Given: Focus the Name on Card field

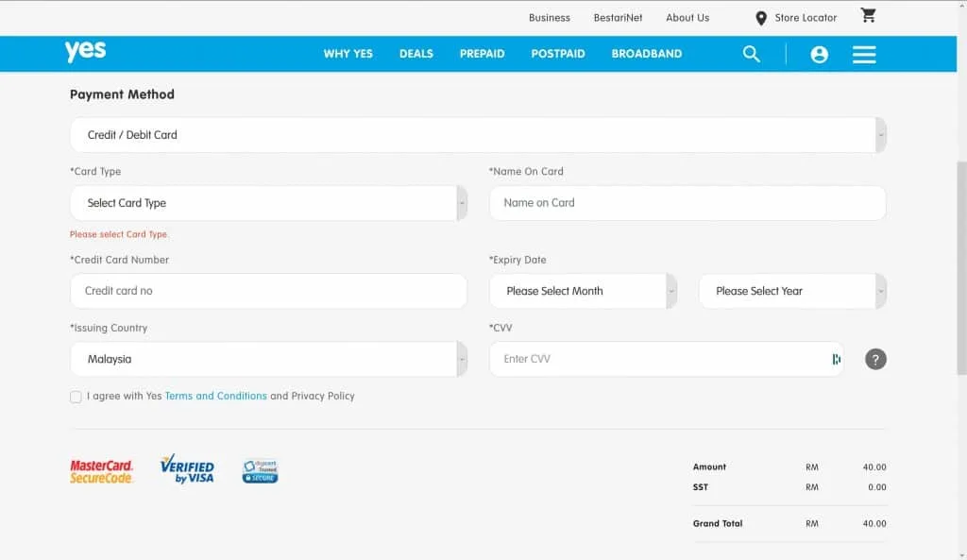Looking at the screenshot, I should (687, 203).
